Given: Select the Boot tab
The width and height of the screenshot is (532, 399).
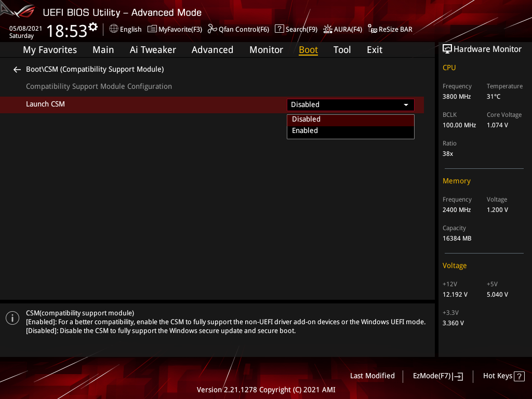Looking at the screenshot, I should pos(308,50).
